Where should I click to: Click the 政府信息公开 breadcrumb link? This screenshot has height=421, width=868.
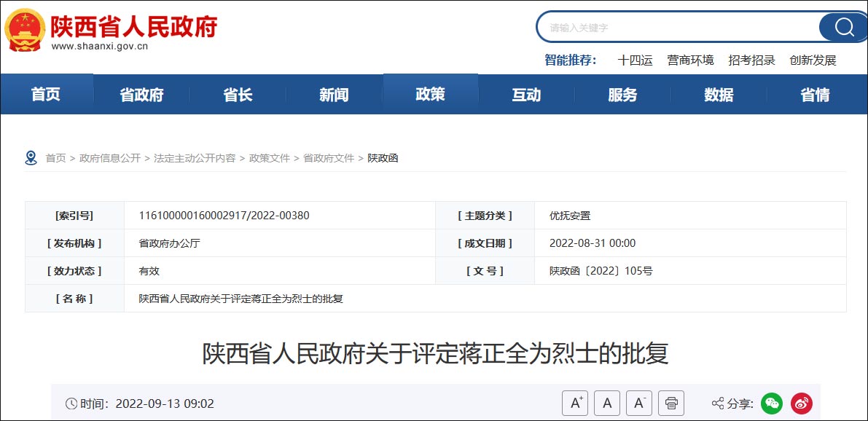pyautogui.click(x=110, y=158)
